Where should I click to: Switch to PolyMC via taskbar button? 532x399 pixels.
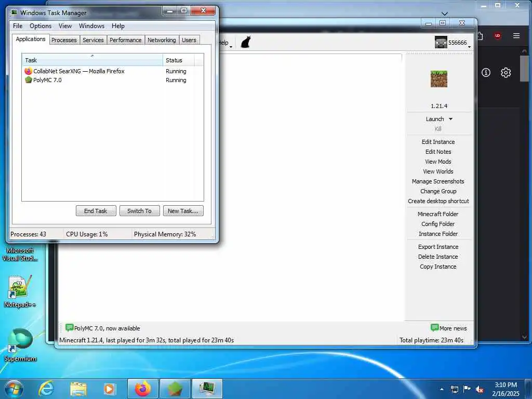pos(175,389)
